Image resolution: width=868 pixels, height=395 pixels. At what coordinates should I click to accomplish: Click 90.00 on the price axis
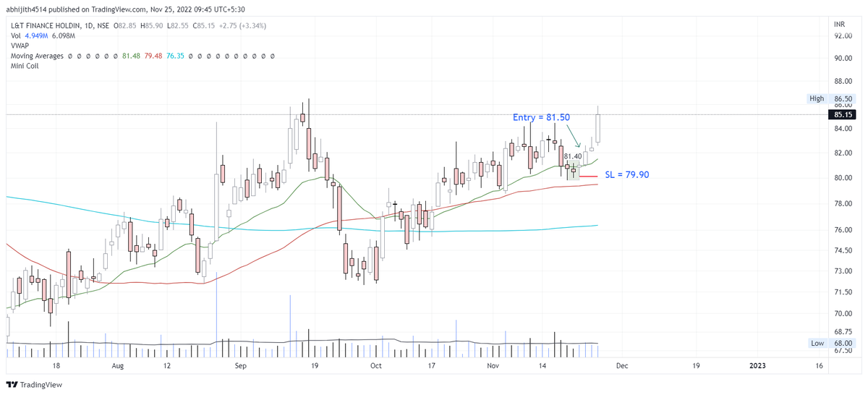(x=843, y=59)
